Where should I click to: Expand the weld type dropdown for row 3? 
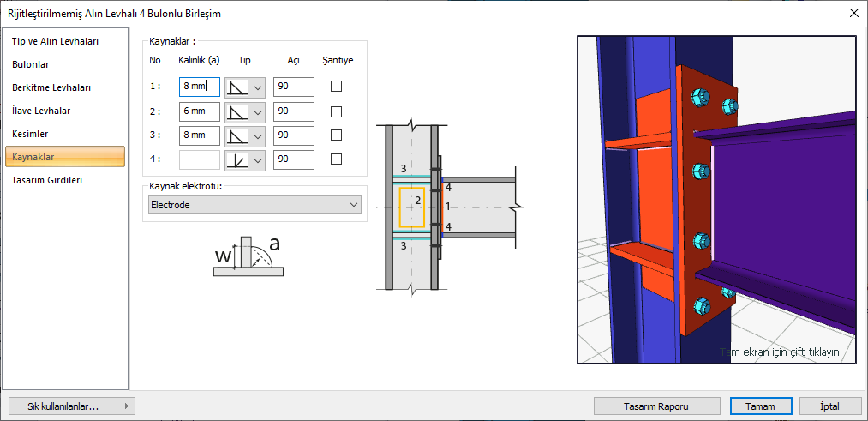tap(257, 135)
